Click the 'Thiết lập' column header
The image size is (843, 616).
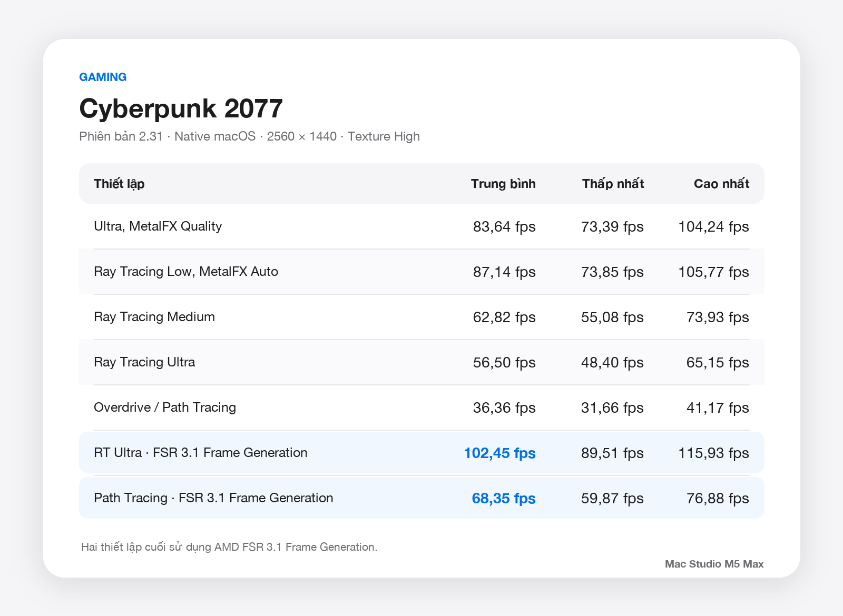pos(119,184)
